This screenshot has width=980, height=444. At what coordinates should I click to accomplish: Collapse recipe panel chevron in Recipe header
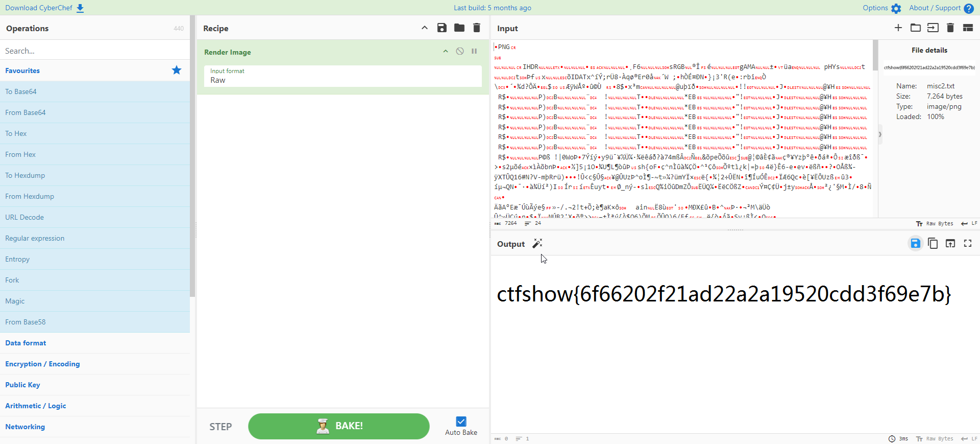pos(425,28)
